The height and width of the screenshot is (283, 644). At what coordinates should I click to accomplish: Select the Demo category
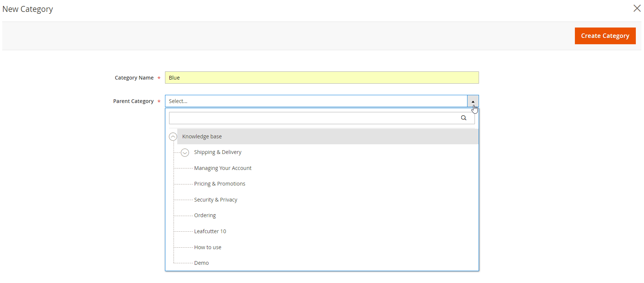tap(201, 263)
